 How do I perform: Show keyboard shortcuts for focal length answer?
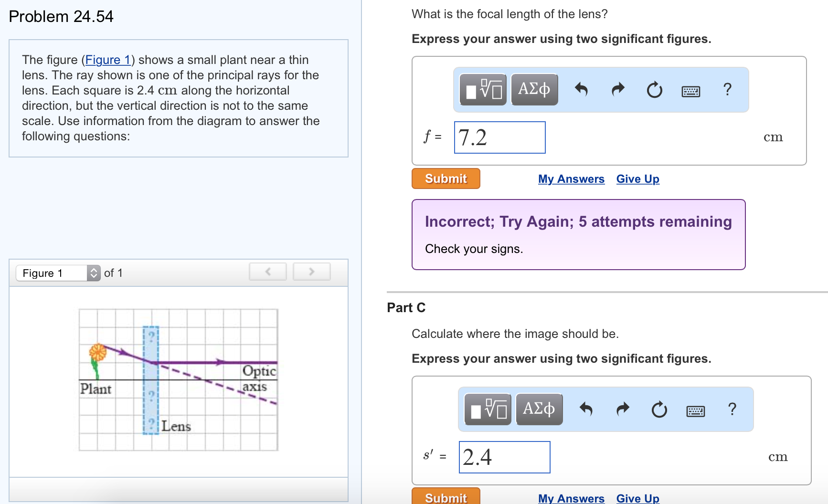pos(691,91)
